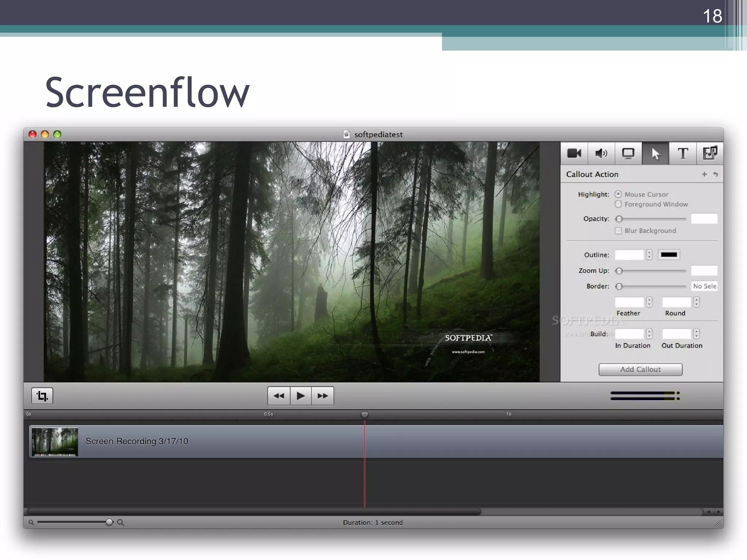Click the video preview canvas

pyautogui.click(x=291, y=262)
